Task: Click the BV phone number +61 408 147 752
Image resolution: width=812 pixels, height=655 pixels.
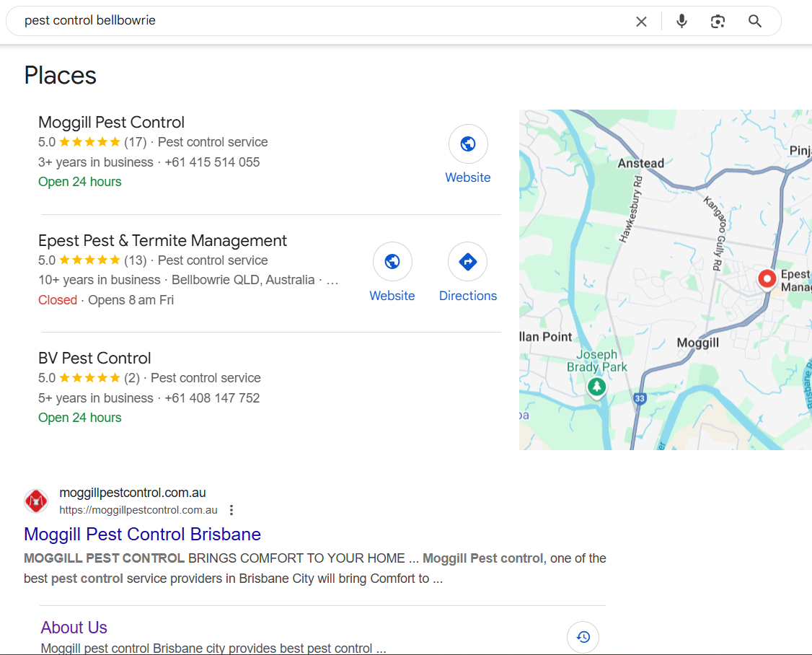Action: point(212,398)
